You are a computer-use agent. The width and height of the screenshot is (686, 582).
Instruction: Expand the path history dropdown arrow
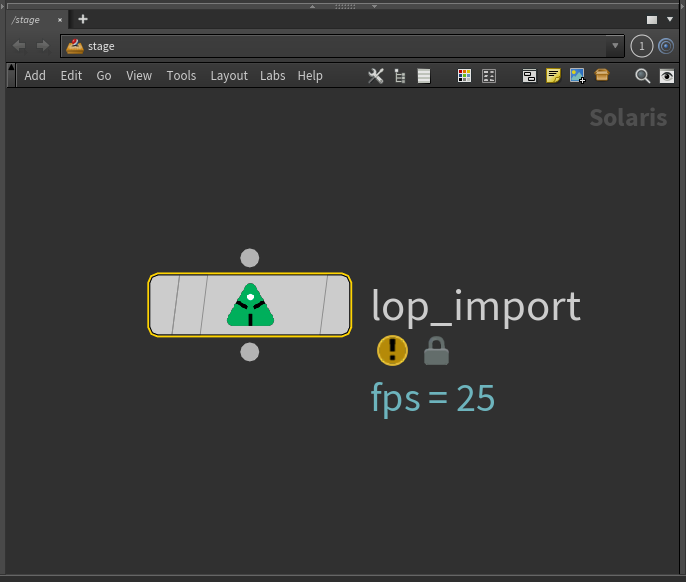click(615, 46)
